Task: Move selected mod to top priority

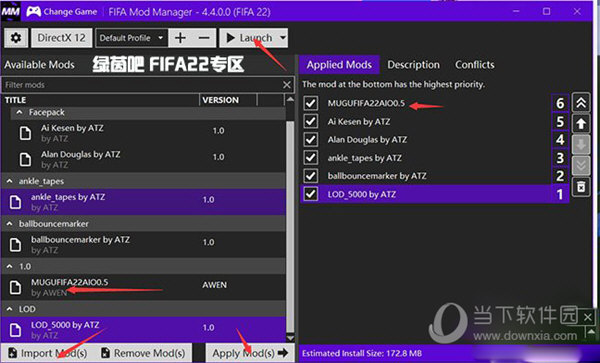Action: tap(581, 103)
